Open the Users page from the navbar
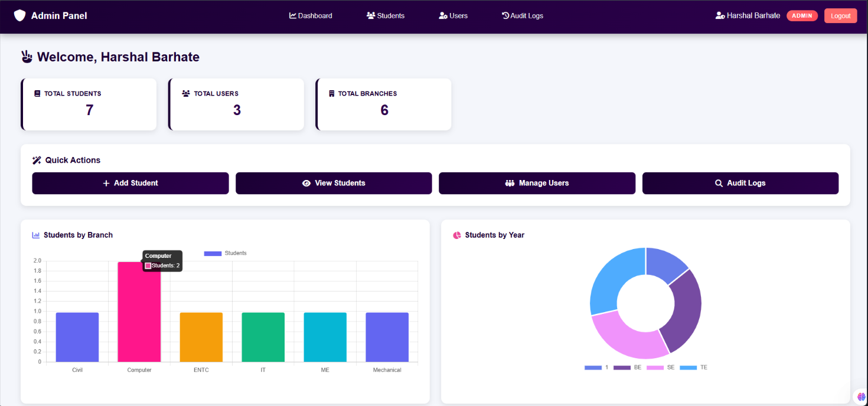 click(x=453, y=15)
